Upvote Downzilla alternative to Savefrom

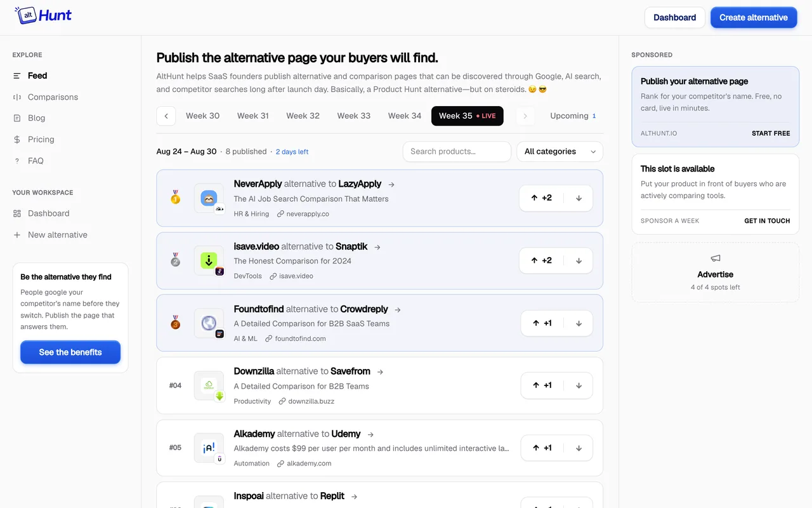click(x=542, y=385)
